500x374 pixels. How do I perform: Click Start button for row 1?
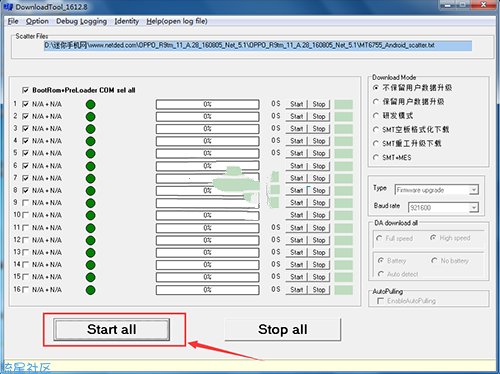coord(296,104)
